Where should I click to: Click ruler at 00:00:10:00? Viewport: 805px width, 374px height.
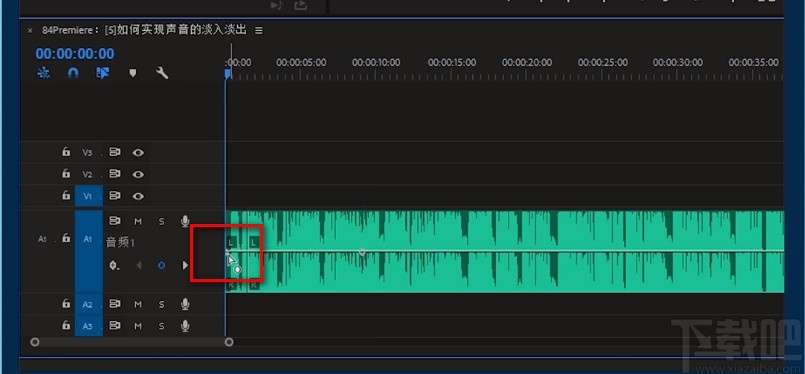(376, 63)
